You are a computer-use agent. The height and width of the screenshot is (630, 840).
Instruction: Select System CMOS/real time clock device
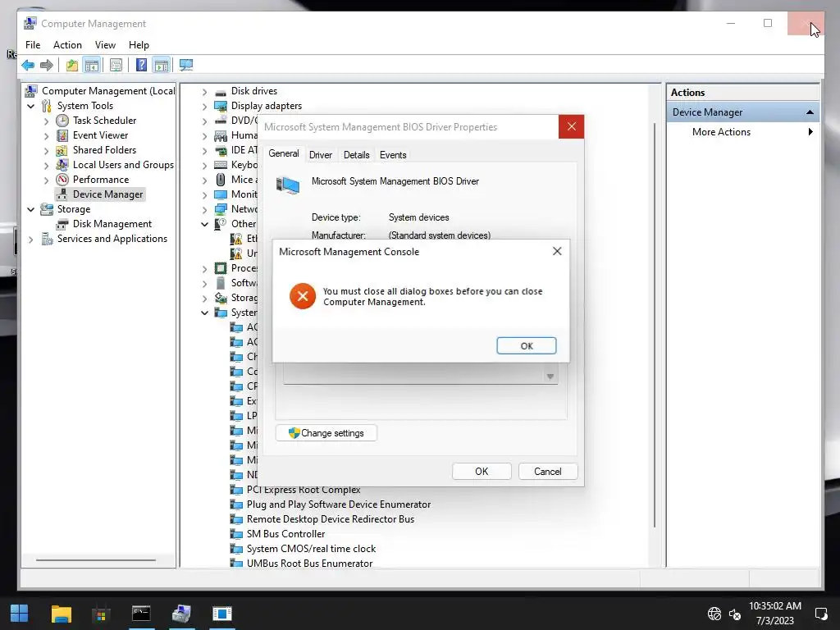coord(311,549)
